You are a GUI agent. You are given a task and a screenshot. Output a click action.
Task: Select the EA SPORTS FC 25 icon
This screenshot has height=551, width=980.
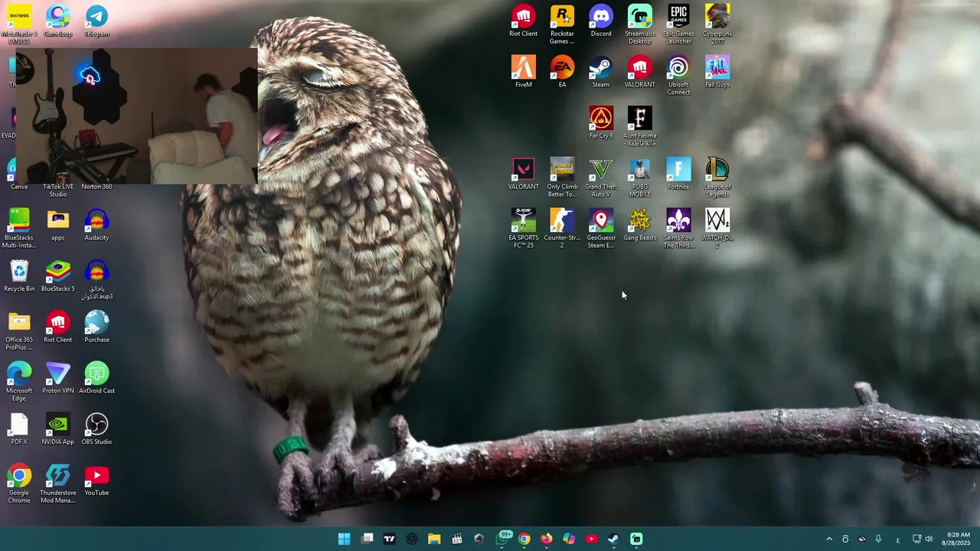[x=524, y=228]
